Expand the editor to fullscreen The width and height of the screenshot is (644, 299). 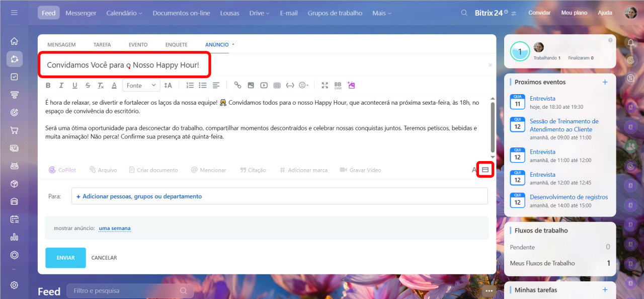click(x=325, y=86)
